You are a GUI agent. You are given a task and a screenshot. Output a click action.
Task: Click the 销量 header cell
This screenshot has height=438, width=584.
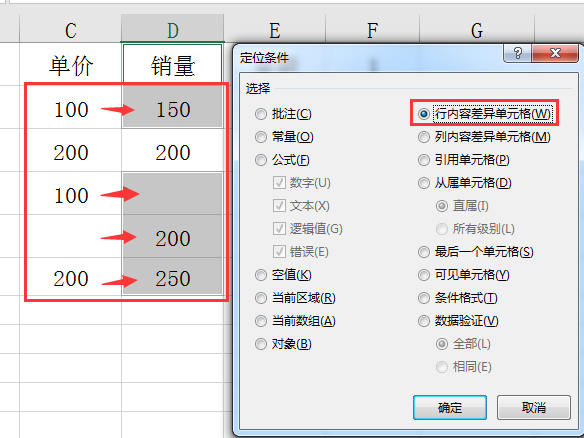coord(172,65)
